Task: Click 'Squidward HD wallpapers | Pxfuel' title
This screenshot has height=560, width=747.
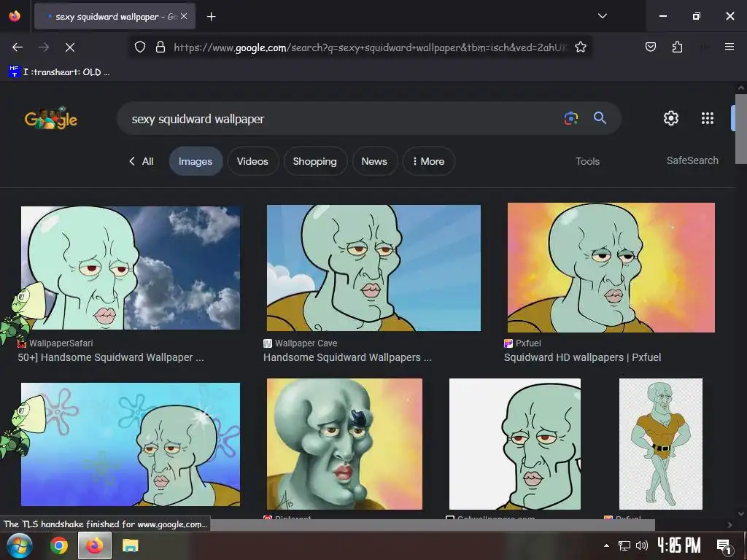Action: pos(582,357)
